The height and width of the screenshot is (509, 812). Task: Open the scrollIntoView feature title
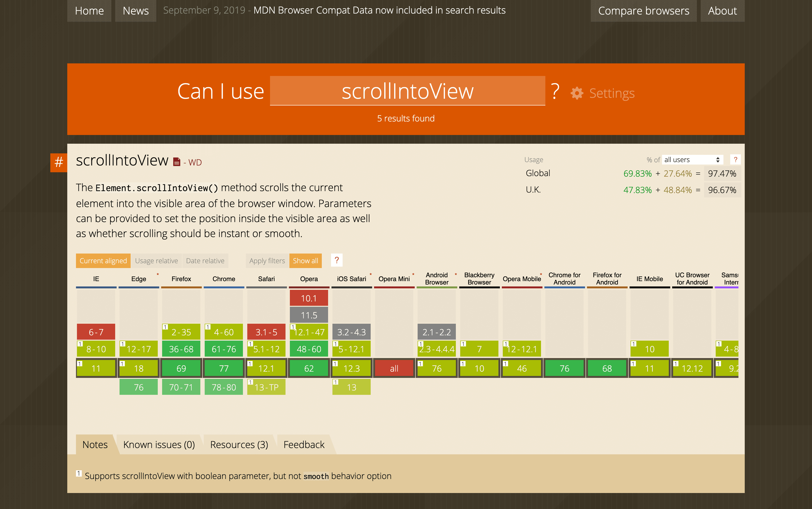coord(122,160)
